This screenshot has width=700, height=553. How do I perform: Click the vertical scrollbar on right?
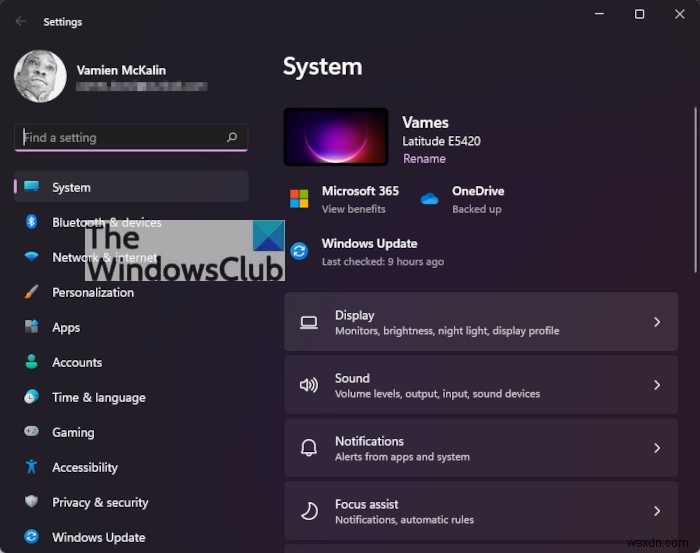tap(695, 190)
